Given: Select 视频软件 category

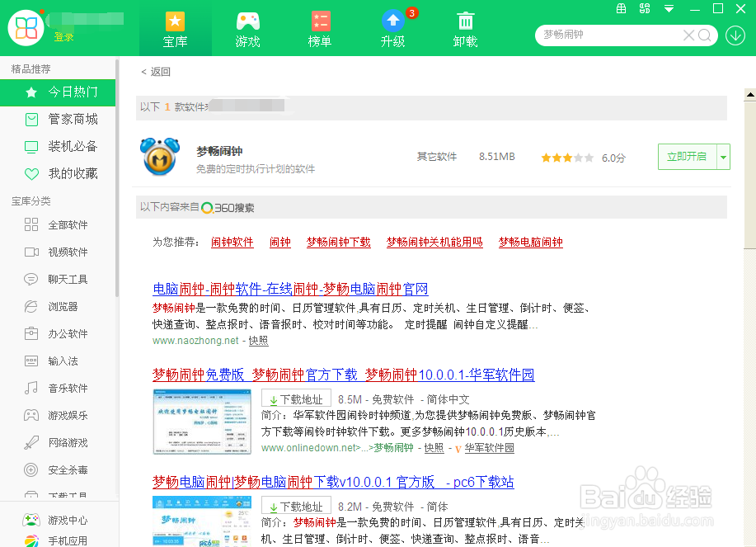Looking at the screenshot, I should [x=57, y=252].
